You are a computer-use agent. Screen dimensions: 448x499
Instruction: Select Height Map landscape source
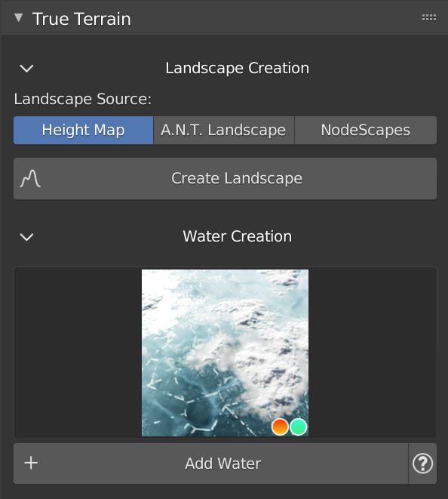coord(83,130)
